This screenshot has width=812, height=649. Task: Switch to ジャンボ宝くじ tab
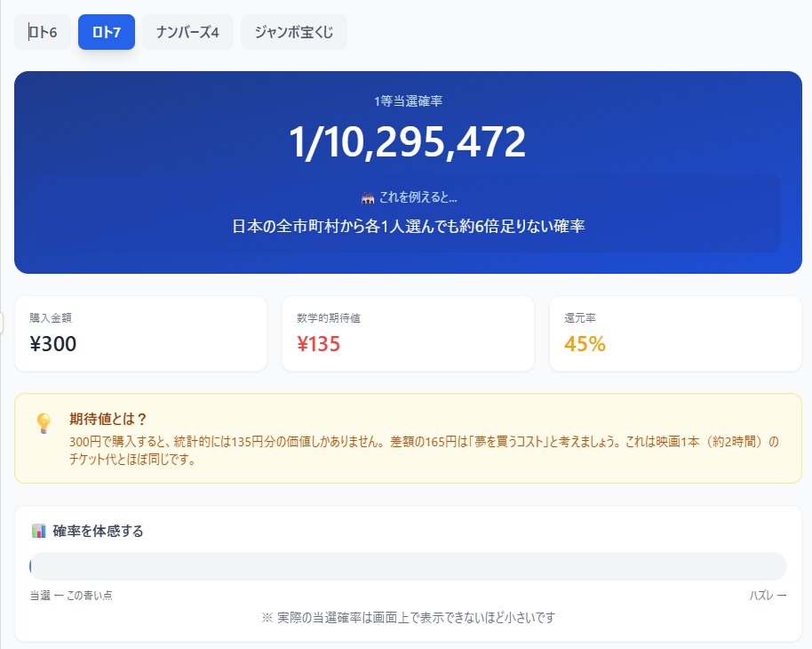294,32
